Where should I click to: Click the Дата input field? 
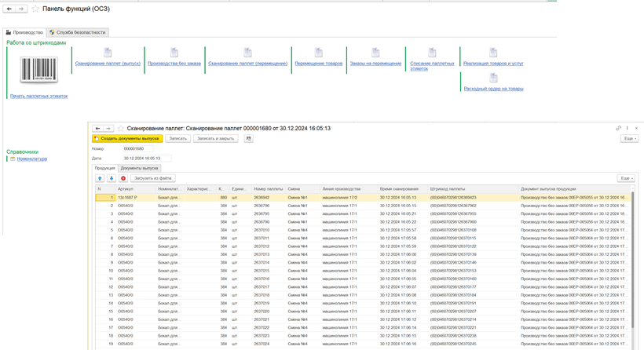click(x=146, y=158)
